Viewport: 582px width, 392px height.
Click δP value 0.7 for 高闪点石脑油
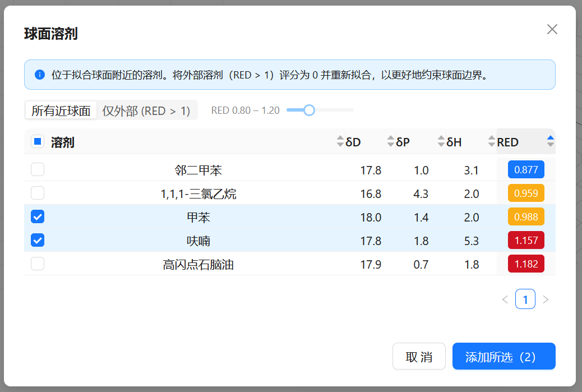pyautogui.click(x=421, y=265)
